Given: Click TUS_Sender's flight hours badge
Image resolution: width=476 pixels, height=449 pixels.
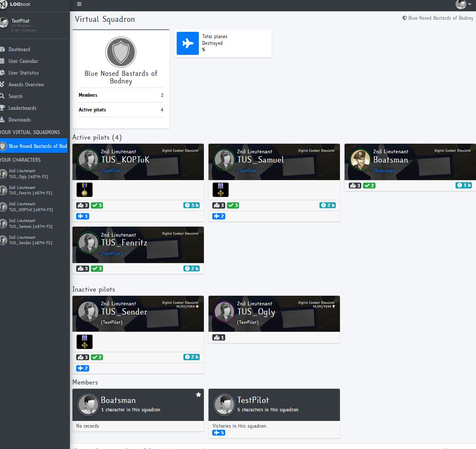Looking at the screenshot, I should [x=191, y=357].
